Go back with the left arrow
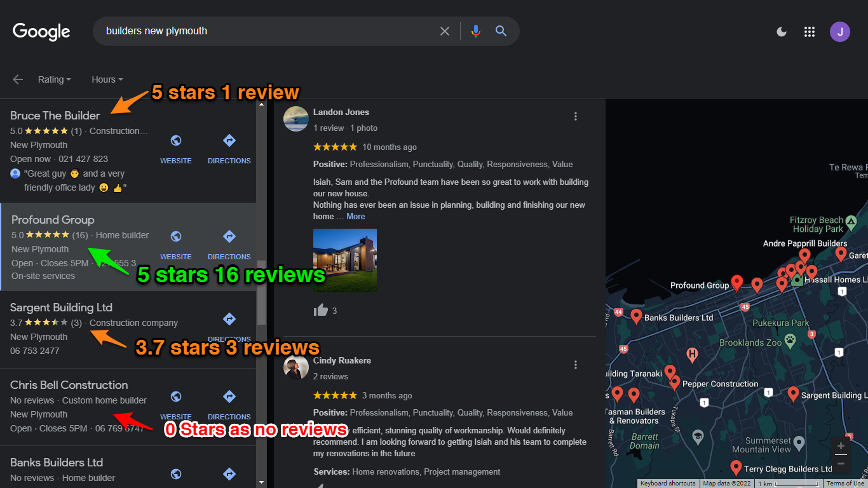This screenshot has width=868, height=488. pyautogui.click(x=18, y=79)
